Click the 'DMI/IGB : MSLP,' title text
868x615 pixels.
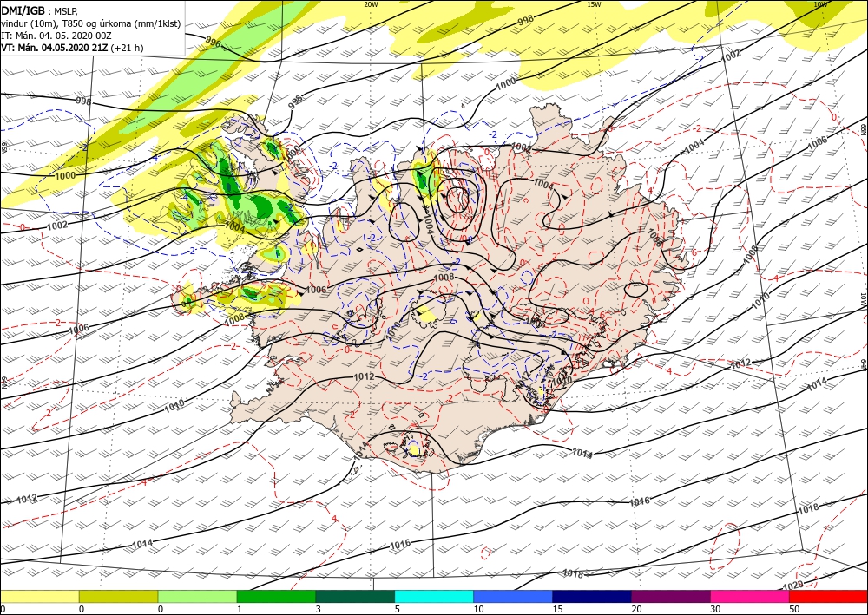[39, 11]
